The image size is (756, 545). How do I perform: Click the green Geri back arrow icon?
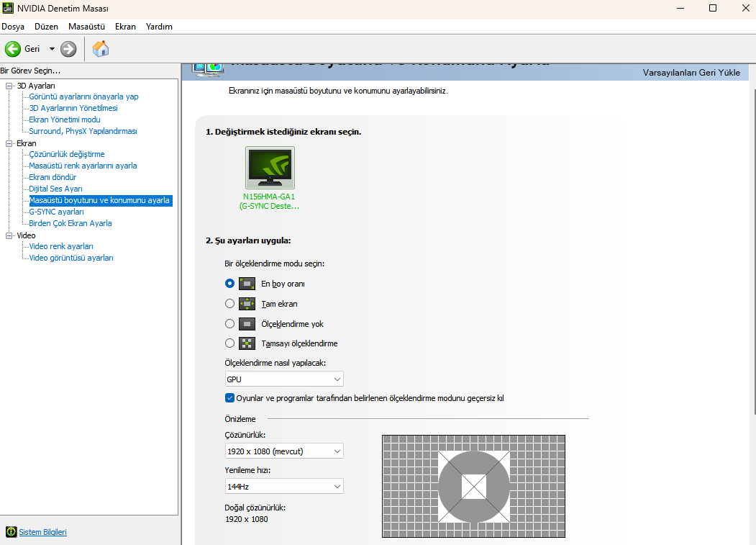(12, 49)
